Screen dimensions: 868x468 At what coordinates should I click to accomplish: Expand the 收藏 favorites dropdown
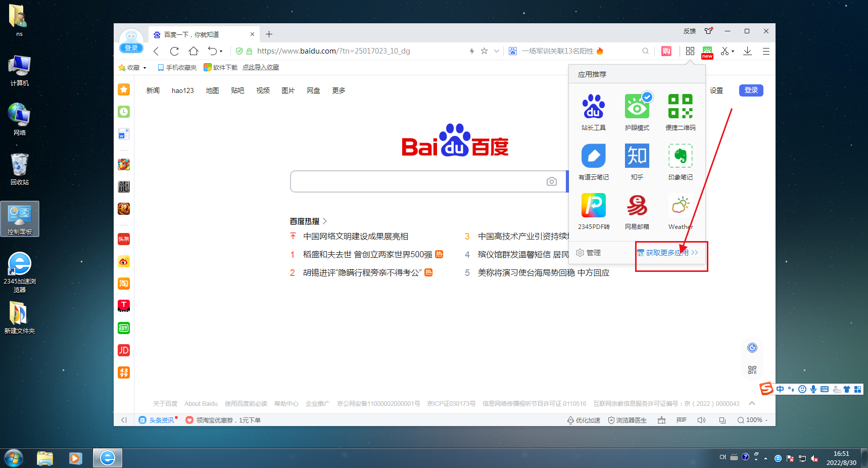(x=144, y=68)
